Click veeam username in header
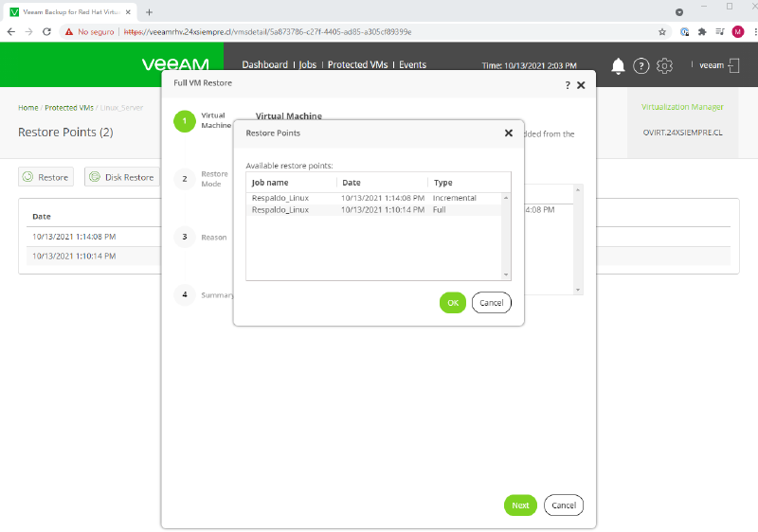 click(x=712, y=65)
